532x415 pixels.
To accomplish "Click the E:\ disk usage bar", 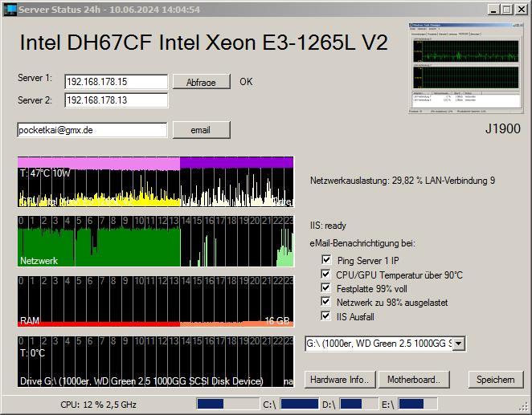I will point(417,404).
